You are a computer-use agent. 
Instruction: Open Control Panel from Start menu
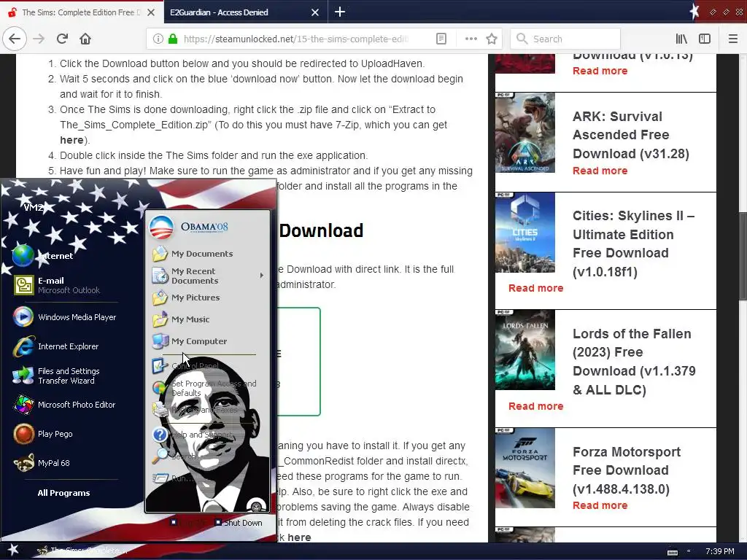185,366
